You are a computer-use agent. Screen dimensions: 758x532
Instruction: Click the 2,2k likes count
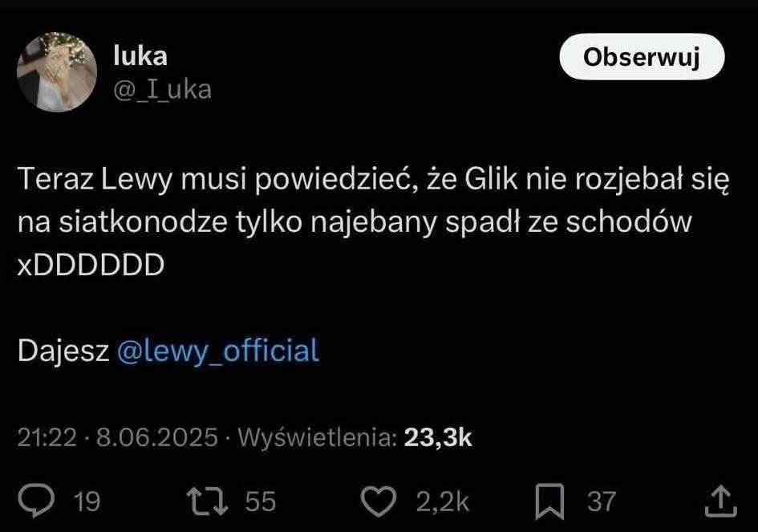tap(442, 502)
